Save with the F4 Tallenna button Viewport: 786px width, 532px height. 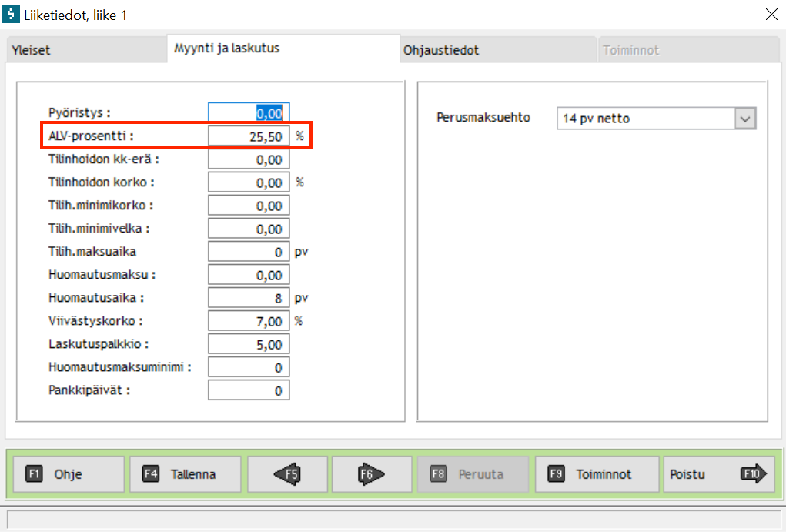click(x=185, y=475)
